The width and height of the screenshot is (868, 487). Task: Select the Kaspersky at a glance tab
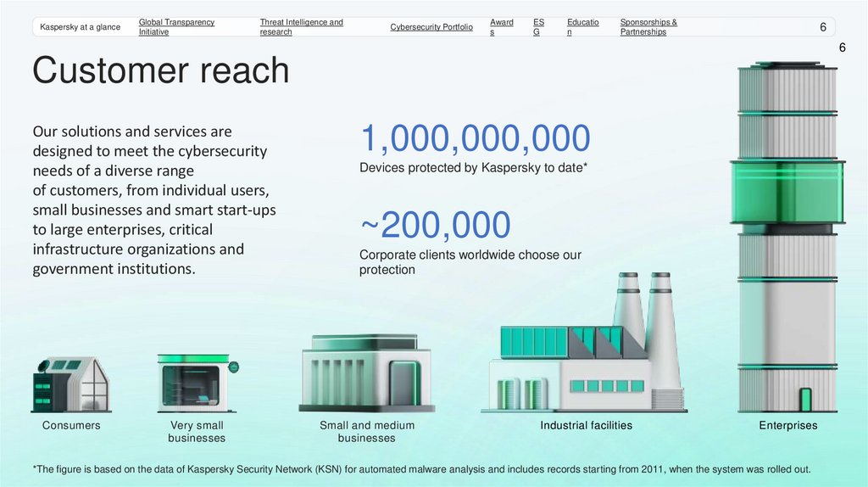(x=80, y=27)
